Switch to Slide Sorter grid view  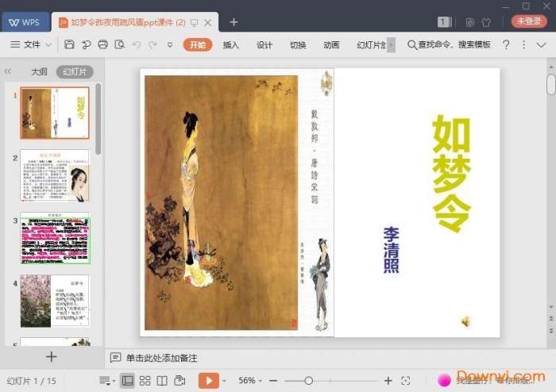145,381
